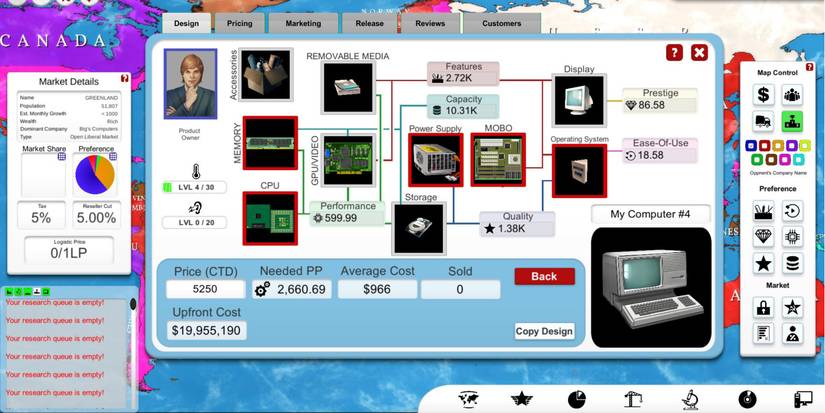Viewport: 825px width, 413px height.
Task: Switch to the Pricing tab
Action: [239, 24]
